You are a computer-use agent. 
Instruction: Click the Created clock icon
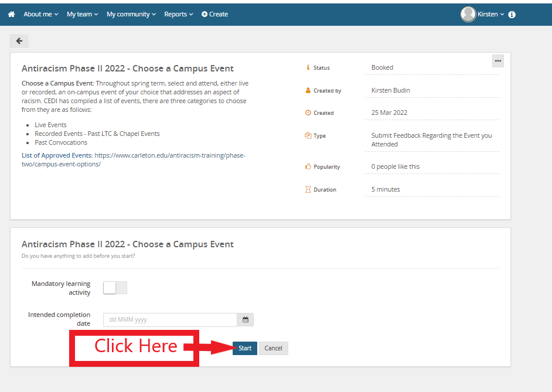[308, 113]
